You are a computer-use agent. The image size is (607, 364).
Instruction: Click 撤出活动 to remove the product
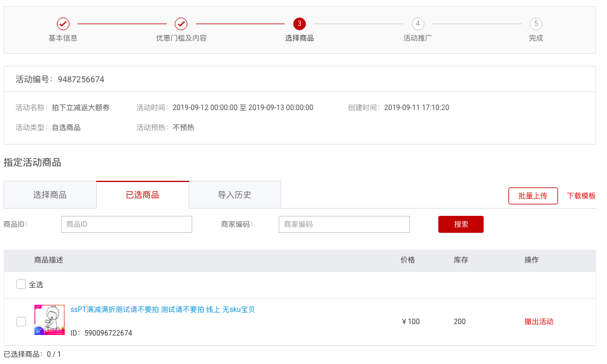(x=539, y=322)
